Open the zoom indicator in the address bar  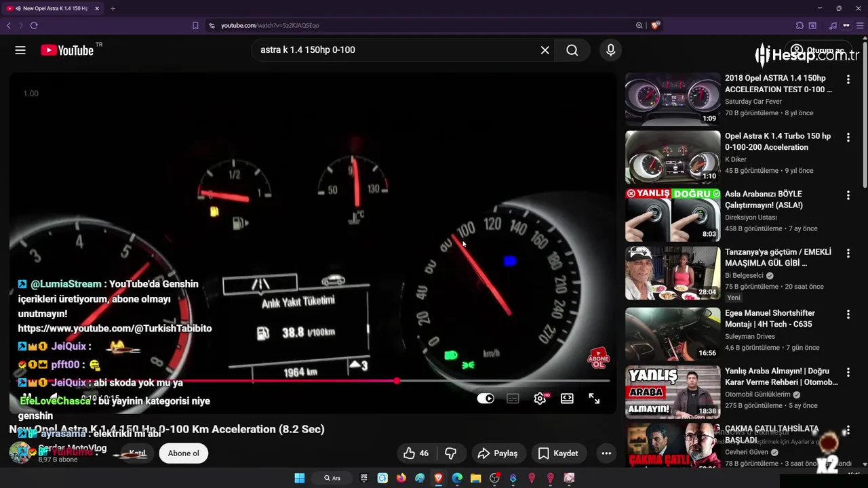click(x=639, y=25)
